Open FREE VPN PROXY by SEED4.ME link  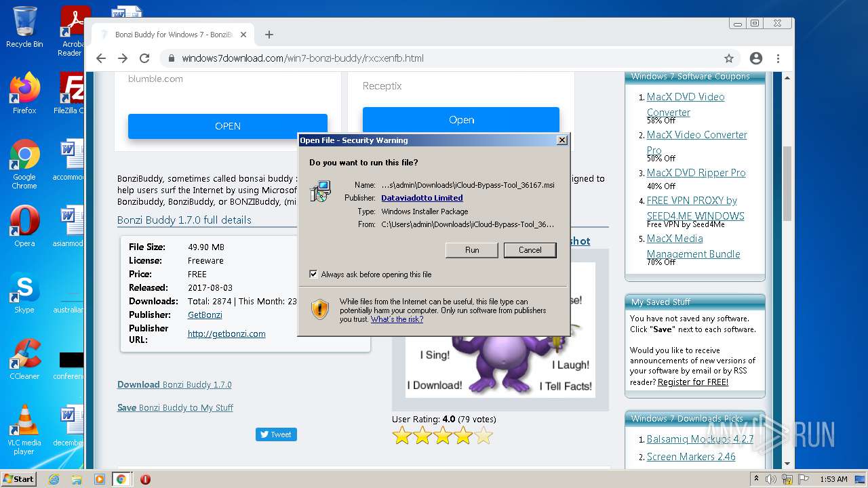pyautogui.click(x=695, y=208)
